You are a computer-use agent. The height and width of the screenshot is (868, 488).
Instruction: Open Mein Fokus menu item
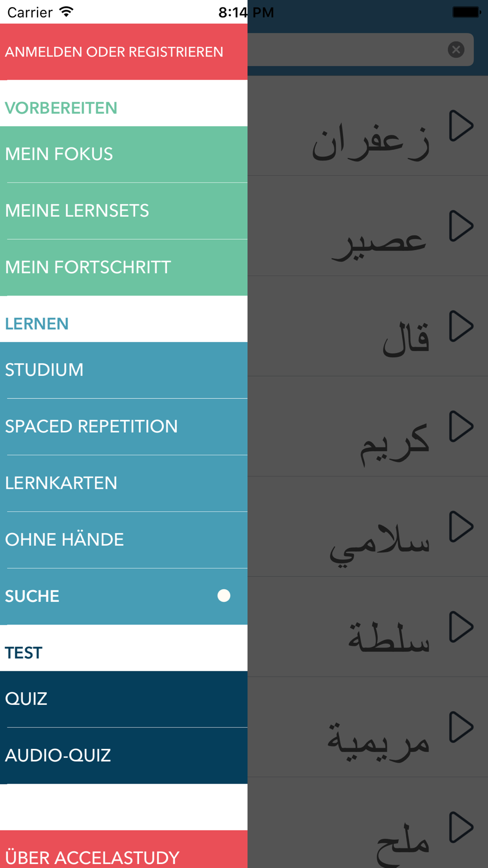123,154
